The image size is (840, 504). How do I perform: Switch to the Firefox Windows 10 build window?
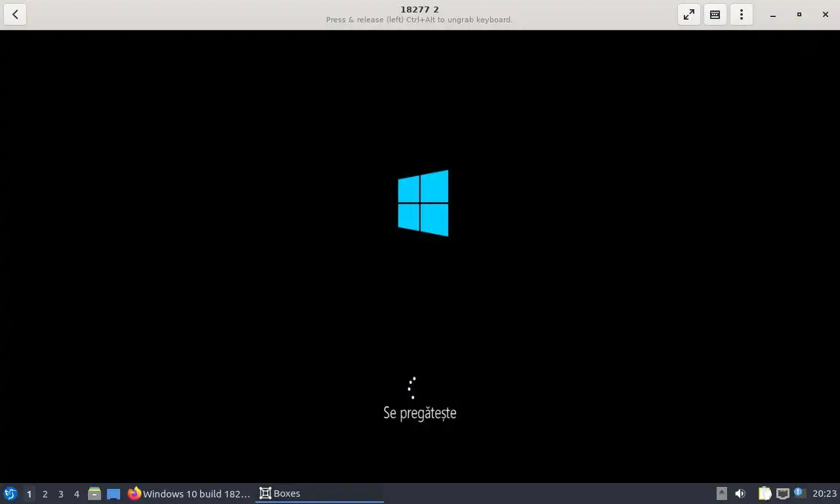[189, 493]
